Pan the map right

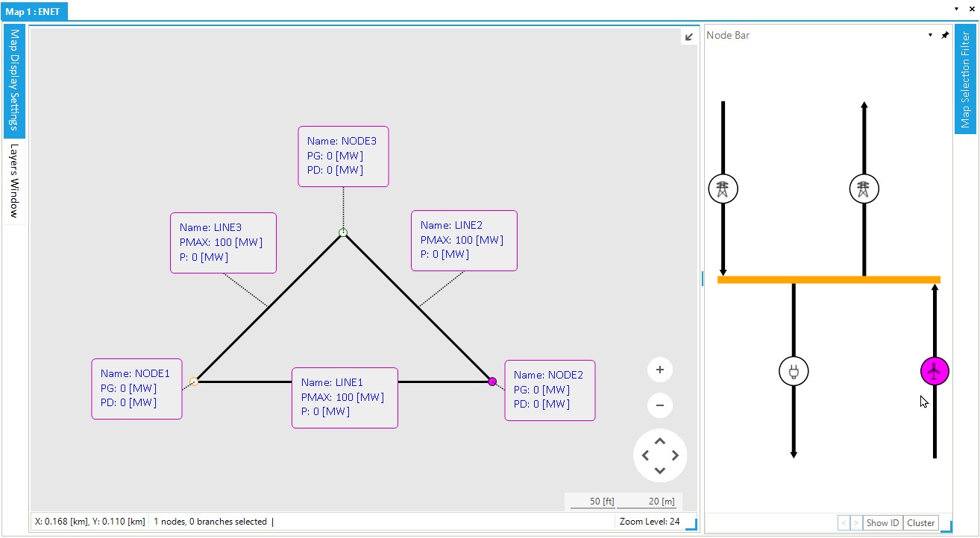[675, 455]
